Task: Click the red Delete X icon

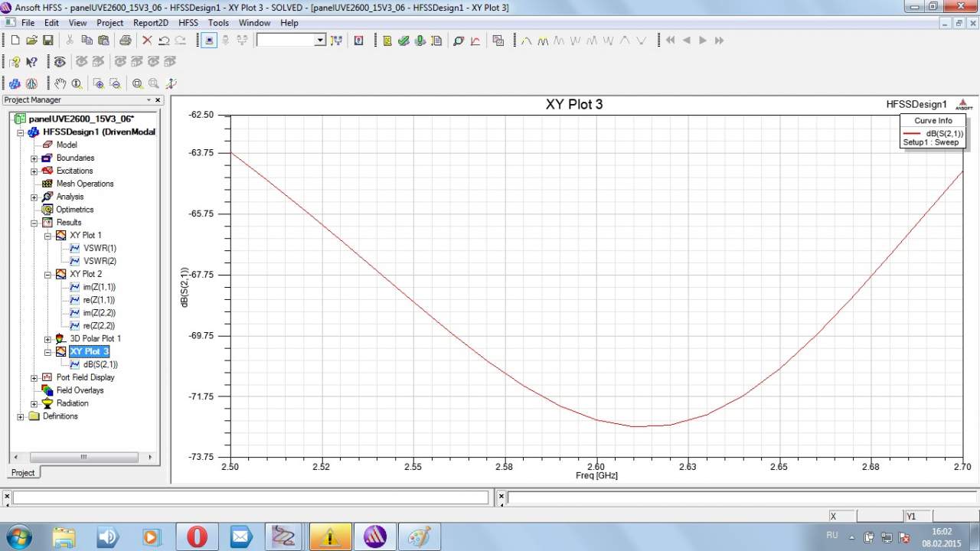Action: 147,41
